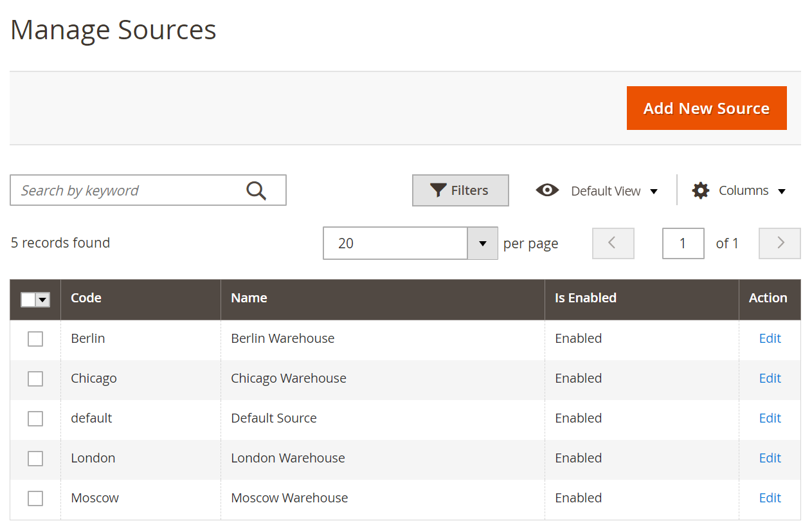
Task: Tick the Berlin row checkbox
Action: [35, 339]
